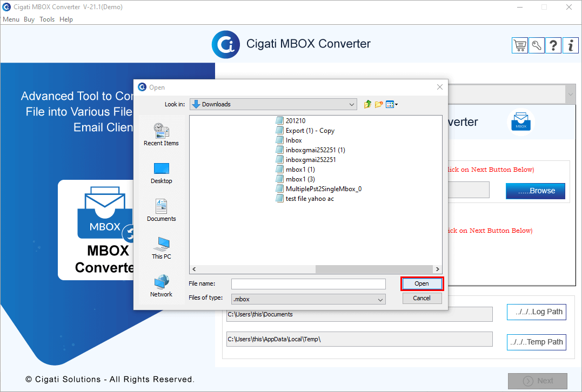
Task: Open the Menu menu
Action: coord(11,19)
